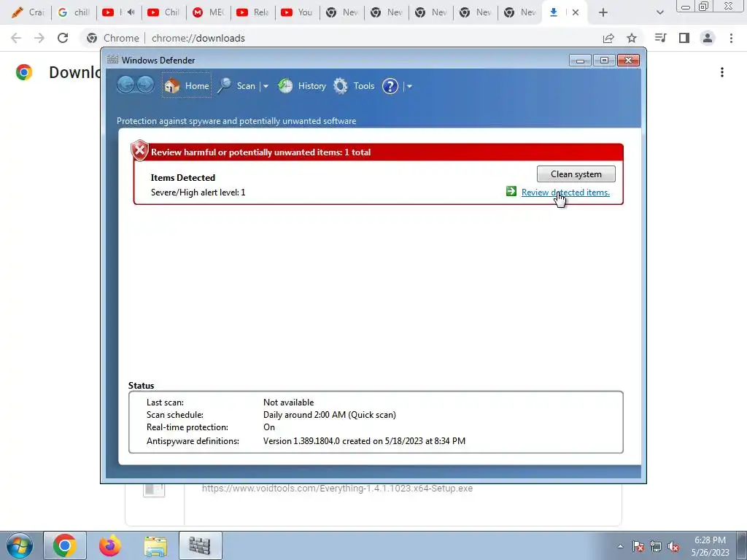The height and width of the screenshot is (560, 747).
Task: Click the Real-time protection 'On' status value
Action: [269, 427]
